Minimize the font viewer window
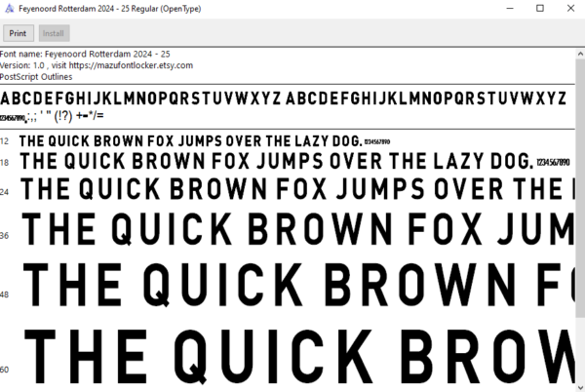This screenshot has height=392, width=585. (x=510, y=8)
